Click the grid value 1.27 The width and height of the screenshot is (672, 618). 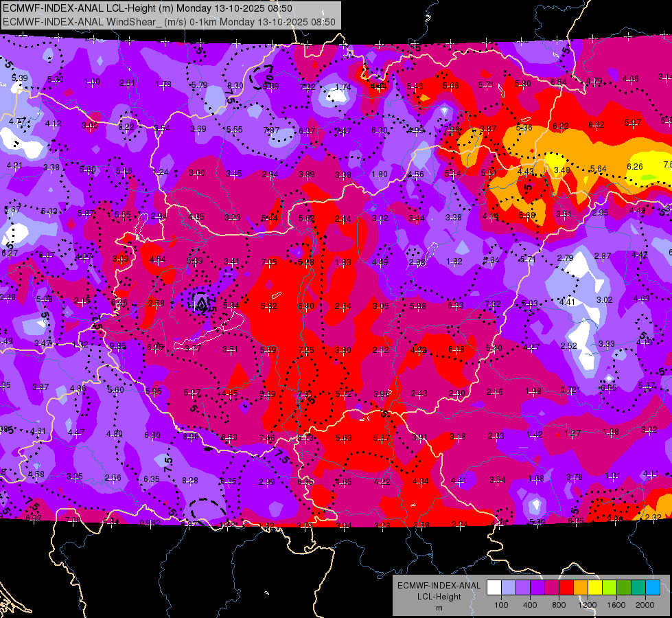tap(572, 433)
